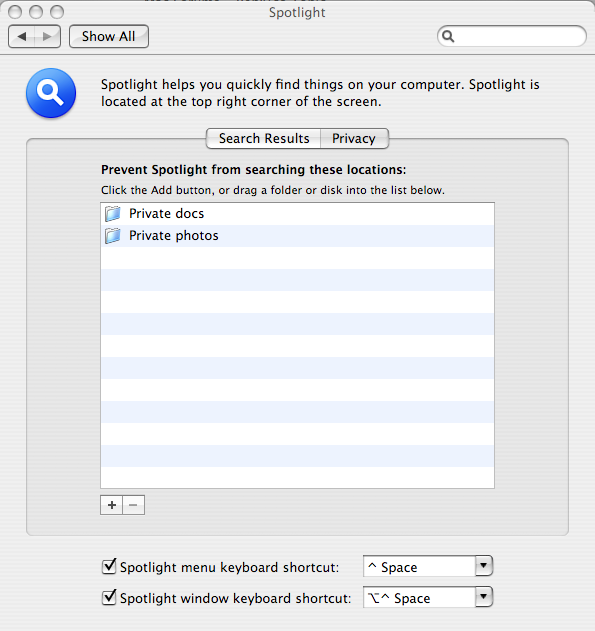Click the zoom window button
Screen dimensions: 595x631
pyautogui.click(x=57, y=12)
